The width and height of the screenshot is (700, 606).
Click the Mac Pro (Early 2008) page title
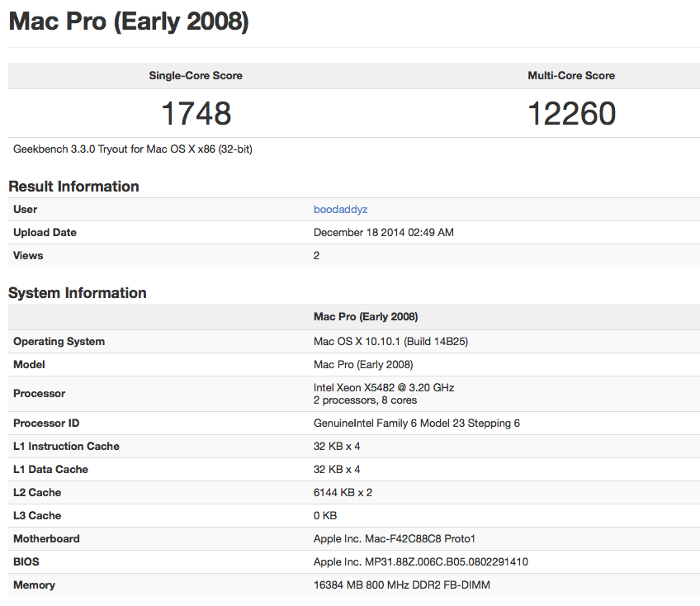point(129,21)
